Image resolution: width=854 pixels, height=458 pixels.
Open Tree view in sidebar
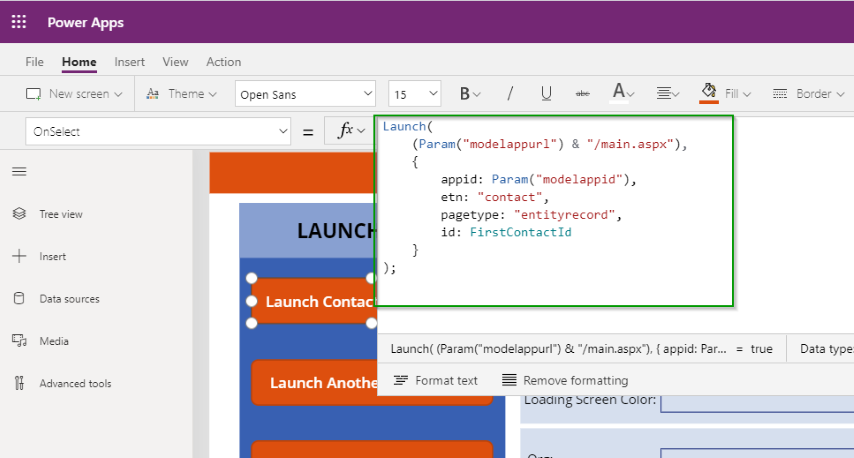47,214
